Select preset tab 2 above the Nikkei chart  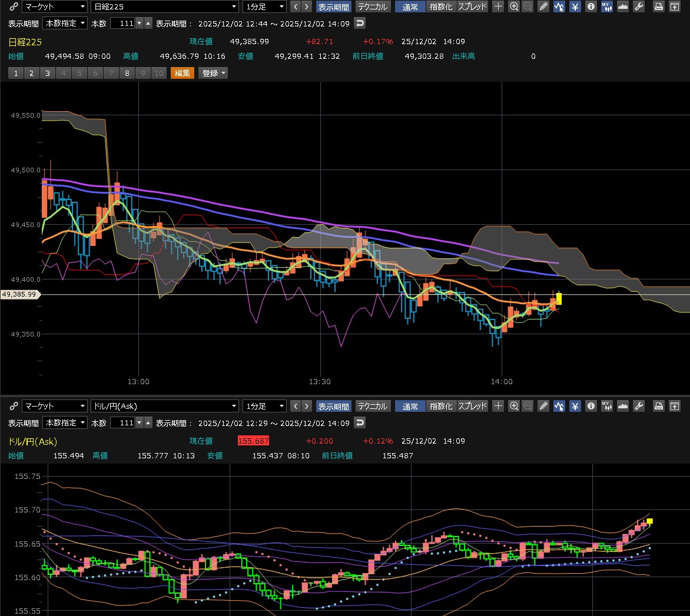32,73
